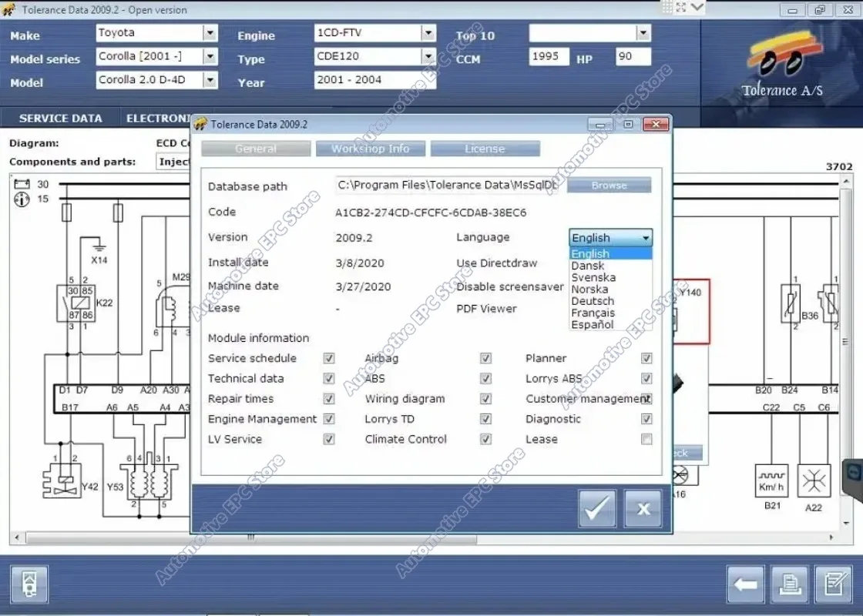Open the notes/edit icon in bottom toolbar
This screenshot has width=863, height=616.
834,584
